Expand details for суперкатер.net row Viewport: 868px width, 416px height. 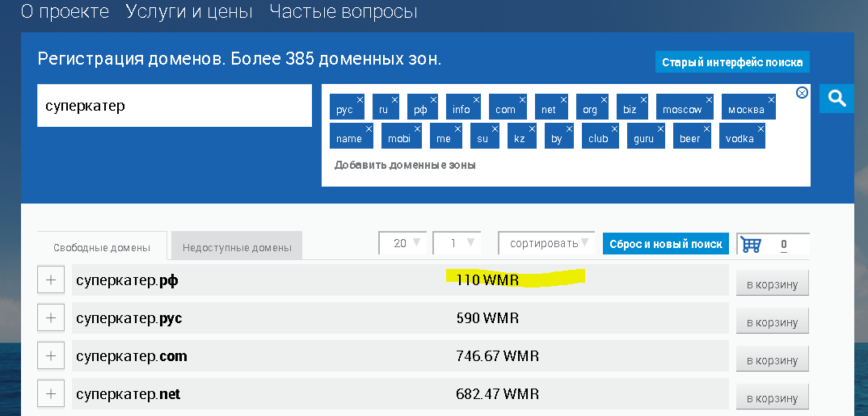tap(51, 393)
